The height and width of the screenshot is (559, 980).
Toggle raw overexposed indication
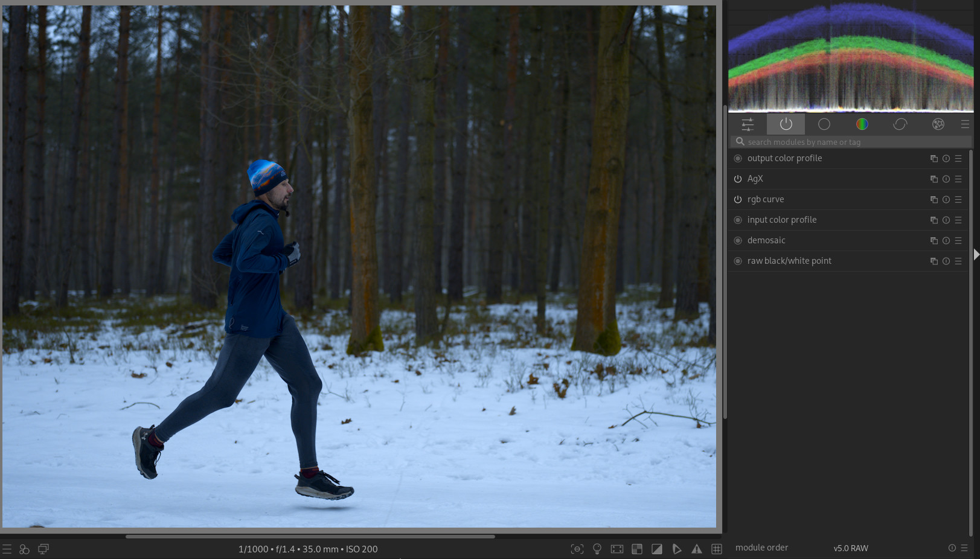pos(637,549)
